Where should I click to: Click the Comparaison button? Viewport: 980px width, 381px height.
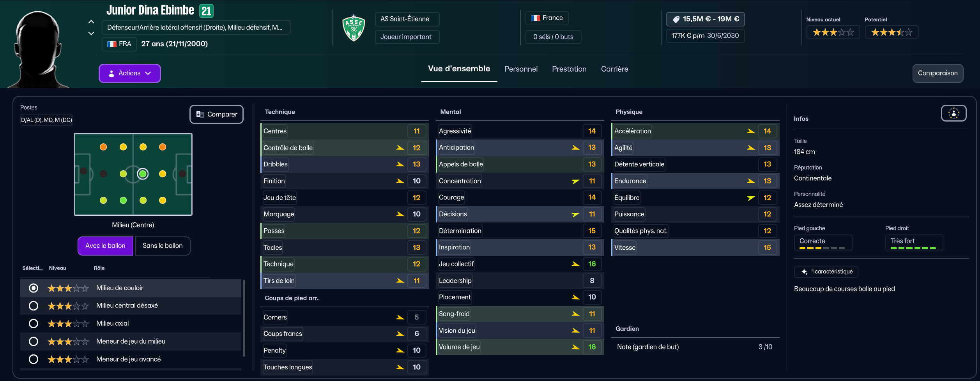938,73
